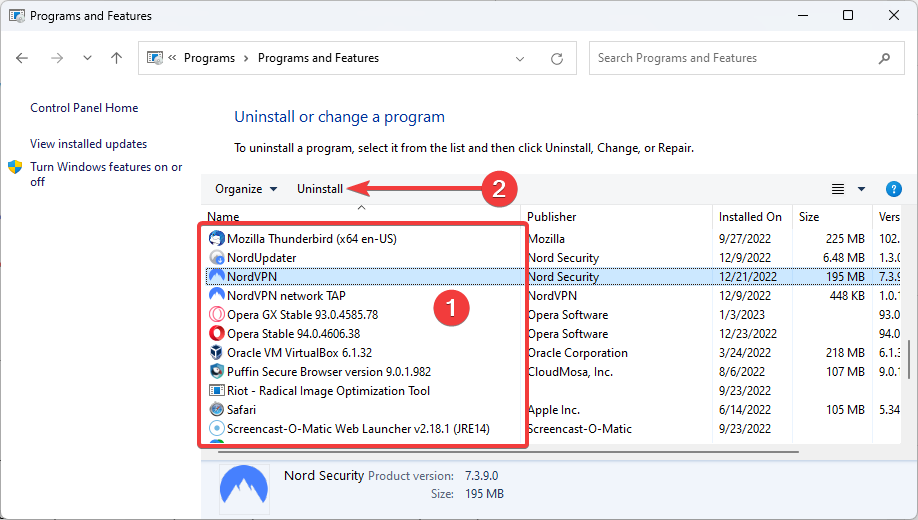Select the Opera GX Stable icon

(216, 315)
